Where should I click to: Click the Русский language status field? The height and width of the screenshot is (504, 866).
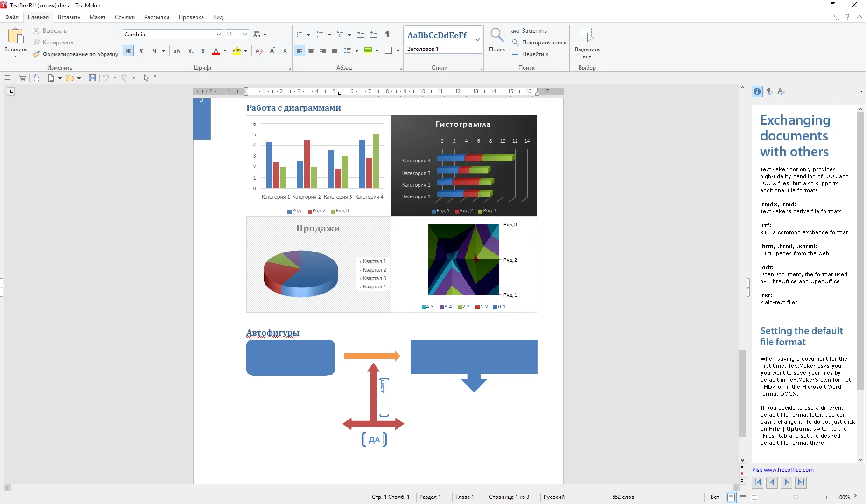(x=554, y=497)
